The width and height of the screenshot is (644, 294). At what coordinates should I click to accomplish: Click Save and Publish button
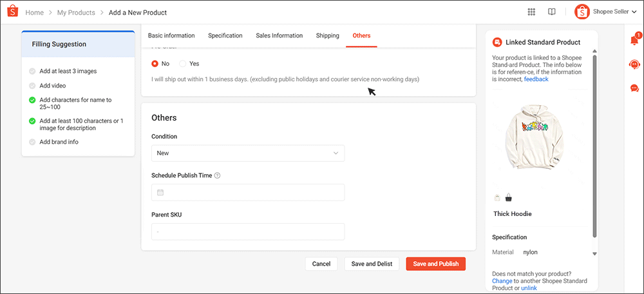coord(436,264)
